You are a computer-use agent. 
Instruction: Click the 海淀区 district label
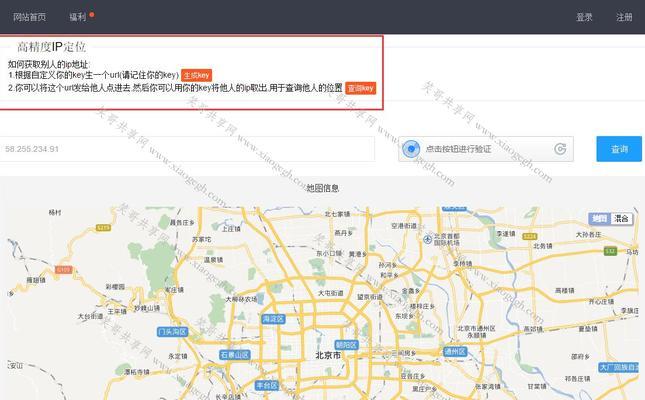[274, 319]
